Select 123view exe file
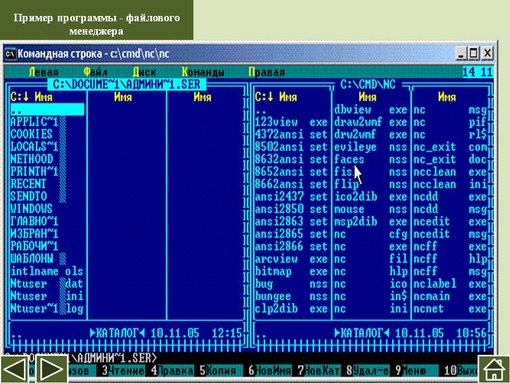The width and height of the screenshot is (510, 383). [x=291, y=122]
